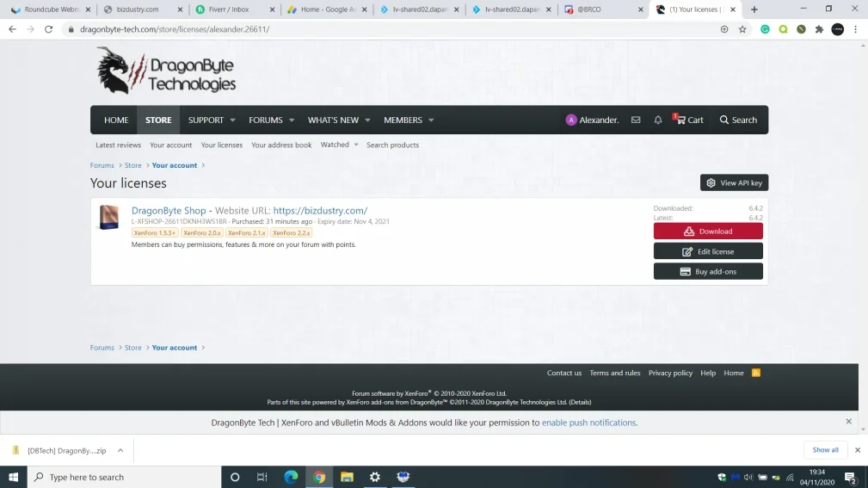Switch to the Fiverr / Inbox tab
868x488 pixels.
coord(235,9)
